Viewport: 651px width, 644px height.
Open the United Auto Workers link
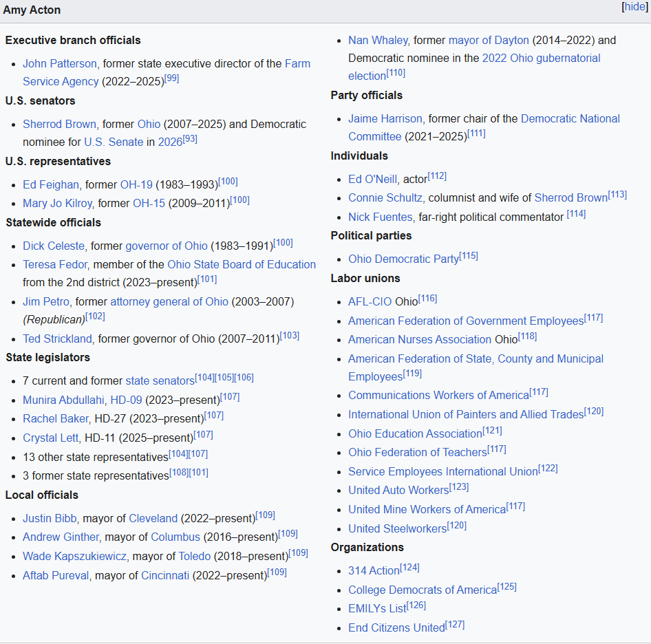click(398, 491)
